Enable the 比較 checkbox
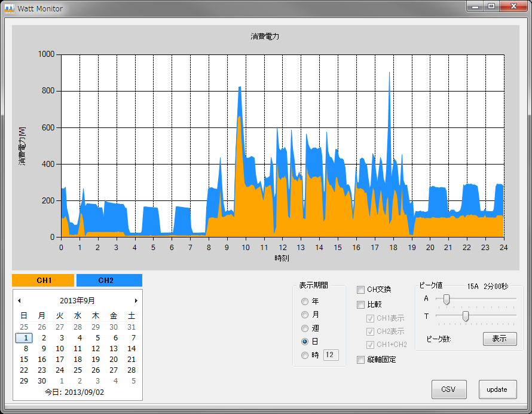This screenshot has height=414, width=532. point(360,305)
